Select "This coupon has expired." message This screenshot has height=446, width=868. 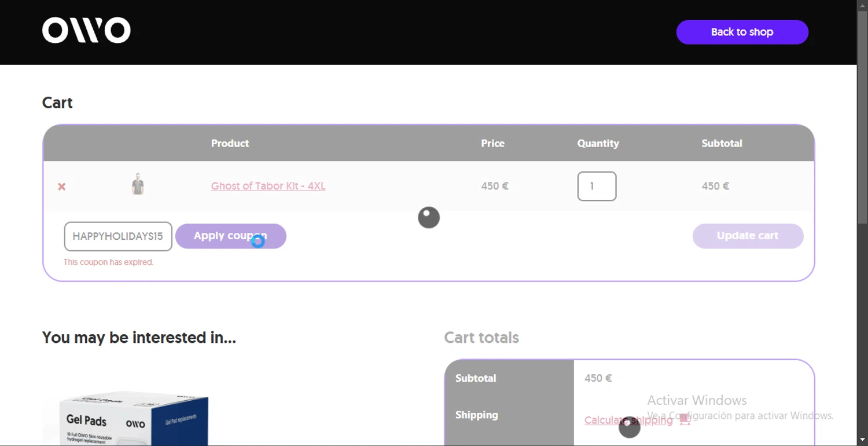(108, 262)
